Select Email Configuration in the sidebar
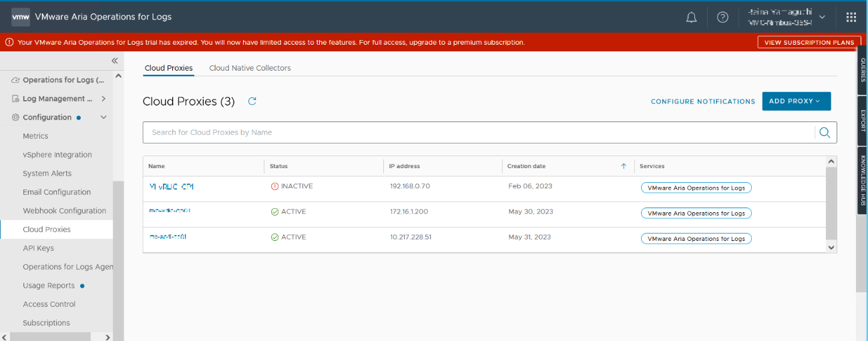 click(x=57, y=192)
